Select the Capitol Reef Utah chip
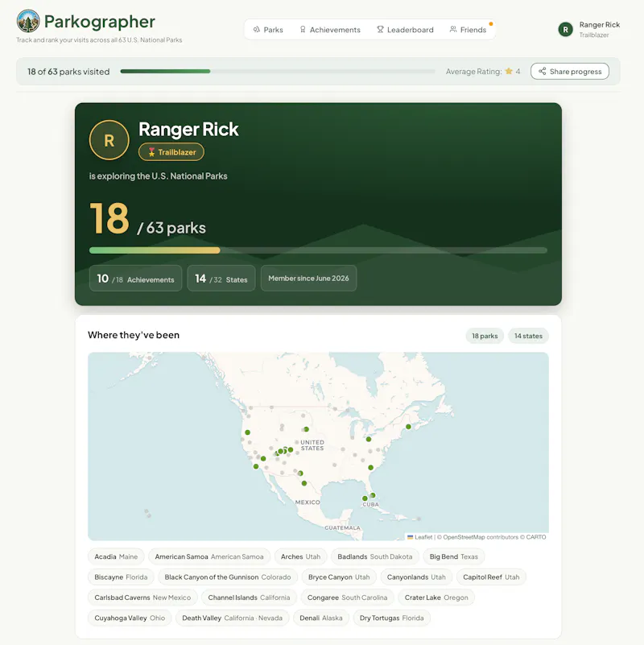The height and width of the screenshot is (645, 644). coord(491,577)
